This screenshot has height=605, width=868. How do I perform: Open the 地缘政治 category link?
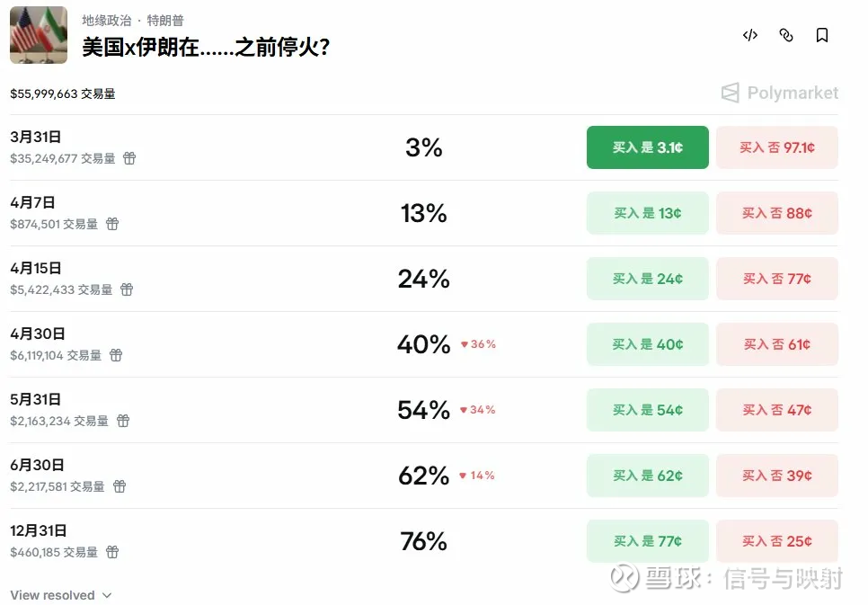tap(106, 20)
